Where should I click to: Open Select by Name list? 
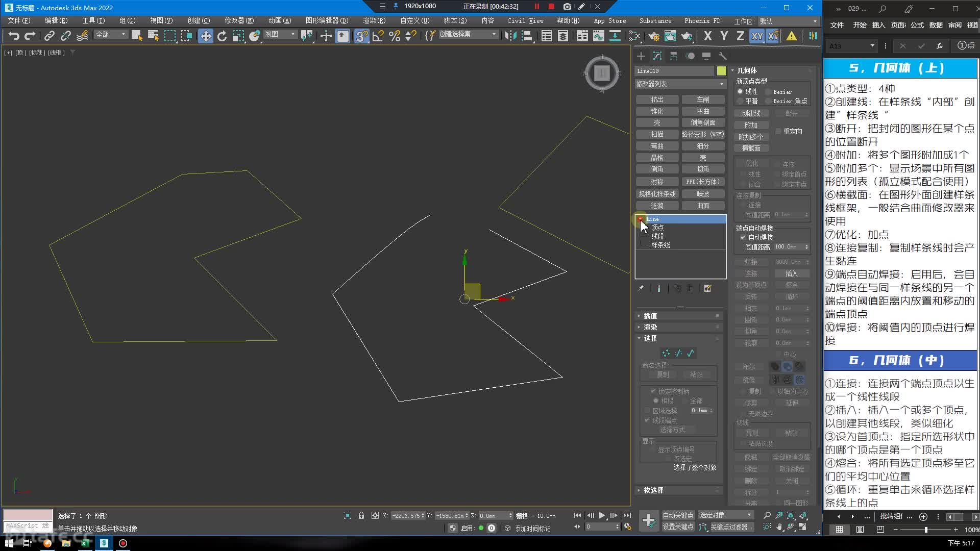pos(153,36)
